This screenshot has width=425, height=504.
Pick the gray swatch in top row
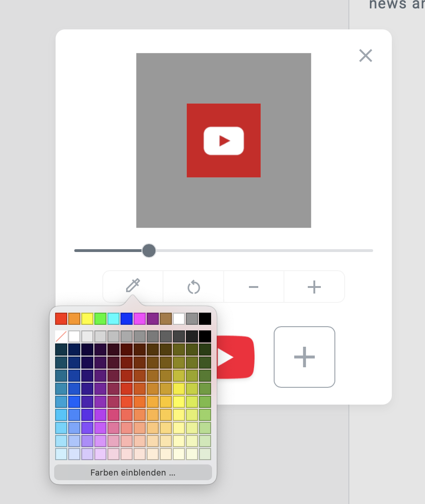(192, 319)
